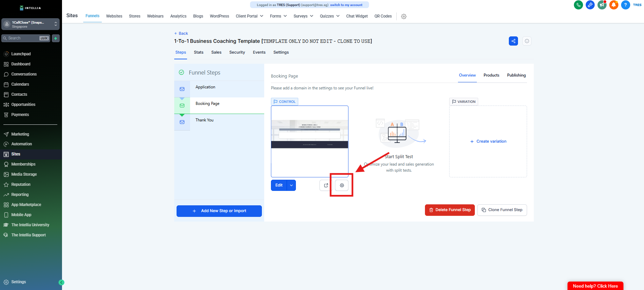Viewport: 644px width, 290px height.
Task: Go Back to the funnels list
Action: (181, 33)
